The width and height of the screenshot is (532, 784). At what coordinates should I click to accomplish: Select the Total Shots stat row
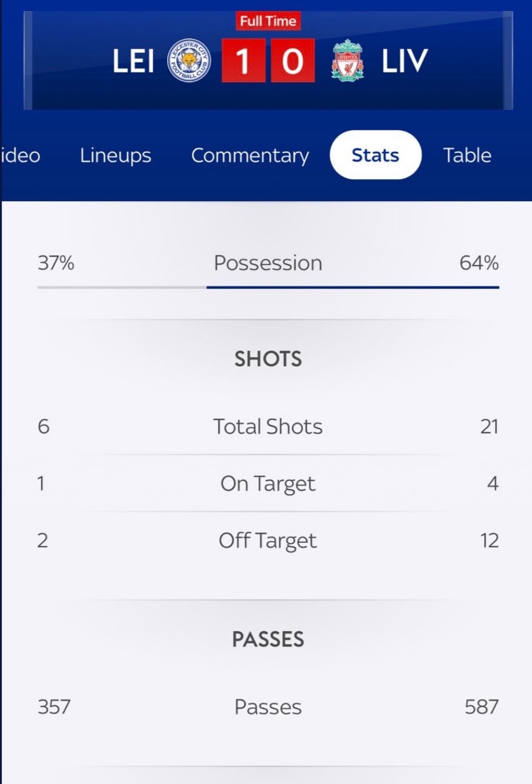click(268, 426)
